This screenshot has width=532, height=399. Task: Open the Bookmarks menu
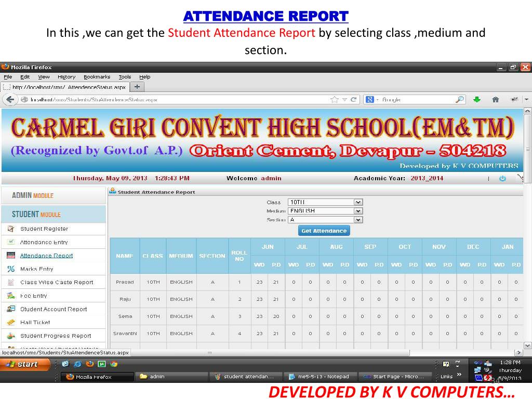tap(97, 77)
